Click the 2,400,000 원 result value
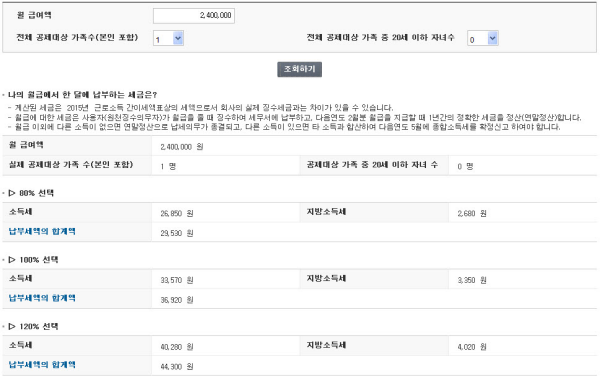Viewport: 600px width, 378px height. pos(182,147)
